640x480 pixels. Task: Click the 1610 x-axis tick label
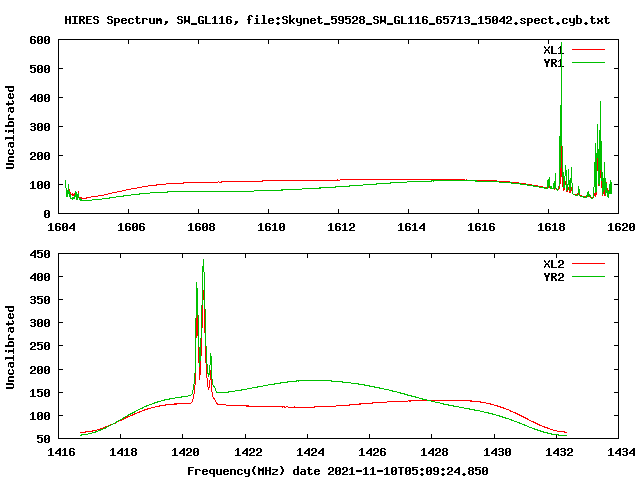(x=271, y=227)
